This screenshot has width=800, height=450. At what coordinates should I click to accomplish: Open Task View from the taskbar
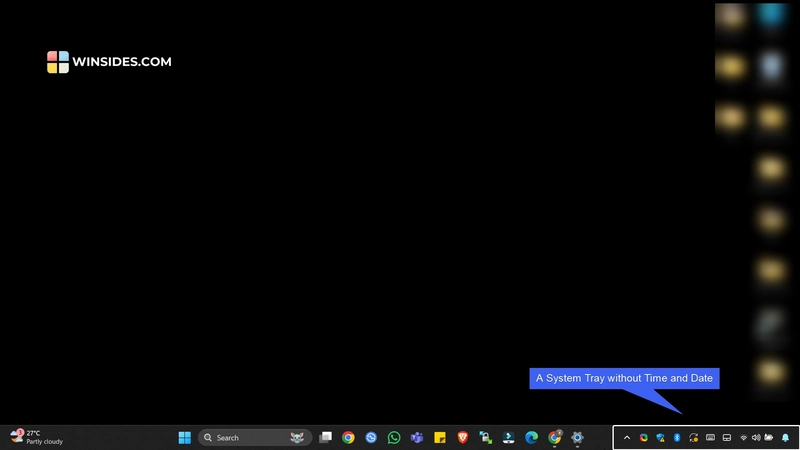pos(325,437)
